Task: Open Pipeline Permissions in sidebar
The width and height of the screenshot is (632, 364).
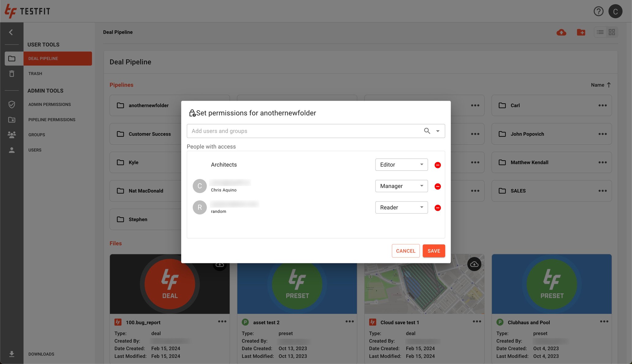Action: tap(52, 120)
